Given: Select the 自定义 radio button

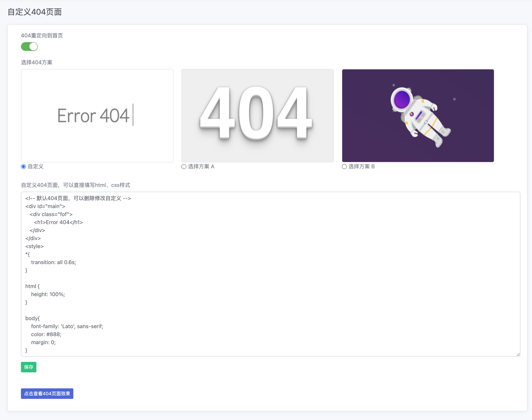Looking at the screenshot, I should pyautogui.click(x=23, y=167).
